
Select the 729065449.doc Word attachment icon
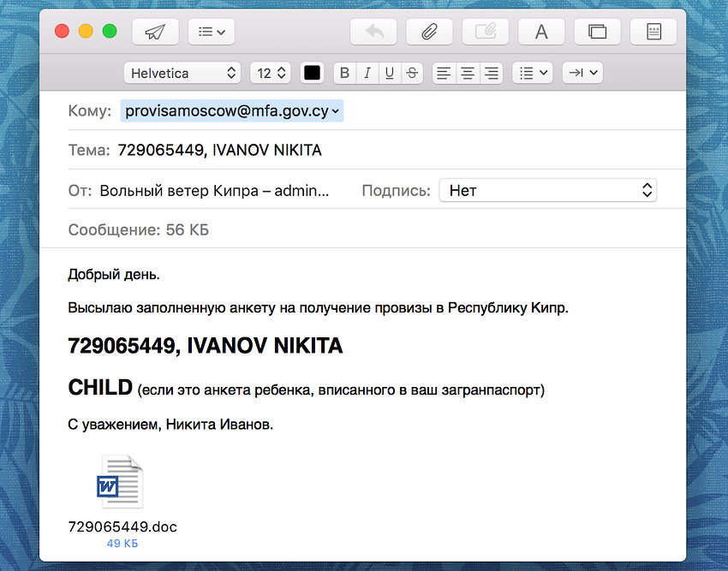[x=121, y=482]
